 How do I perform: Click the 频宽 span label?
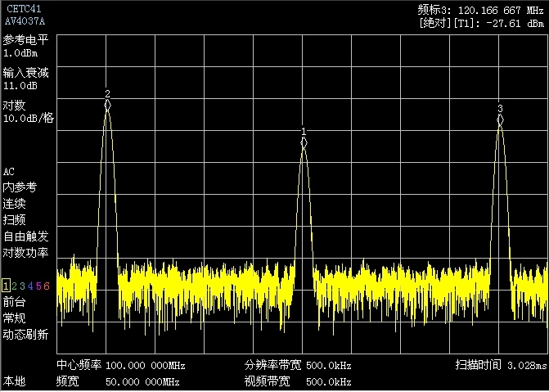coord(68,381)
